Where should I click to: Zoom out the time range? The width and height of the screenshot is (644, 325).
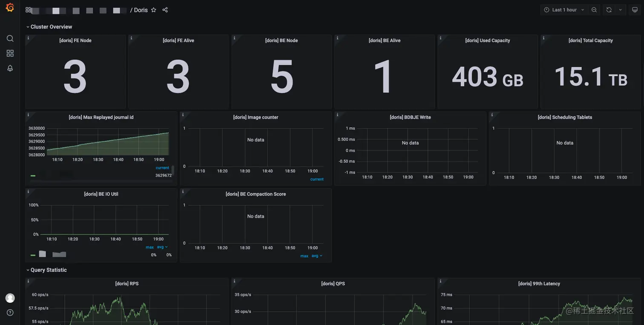pyautogui.click(x=594, y=10)
